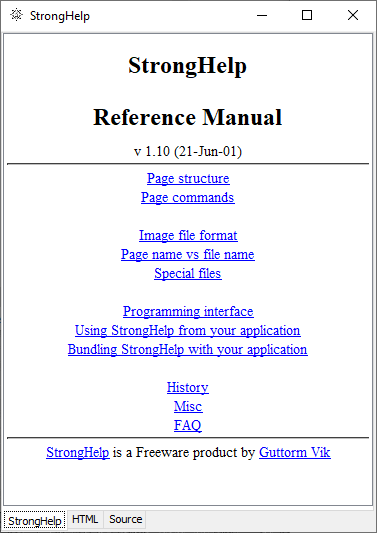Switch to the StrongHelp tab
The height and width of the screenshot is (533, 377).
[x=35, y=520]
